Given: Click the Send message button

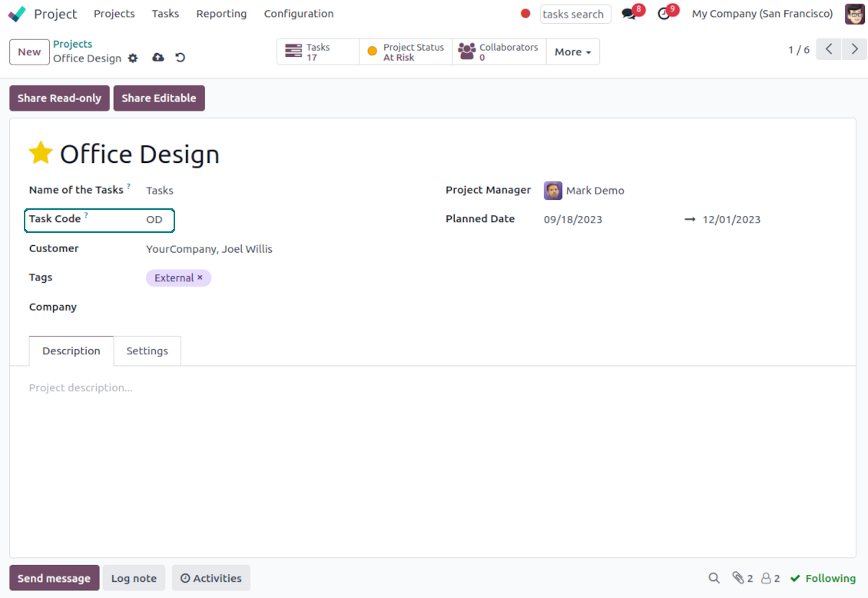Looking at the screenshot, I should pos(54,578).
